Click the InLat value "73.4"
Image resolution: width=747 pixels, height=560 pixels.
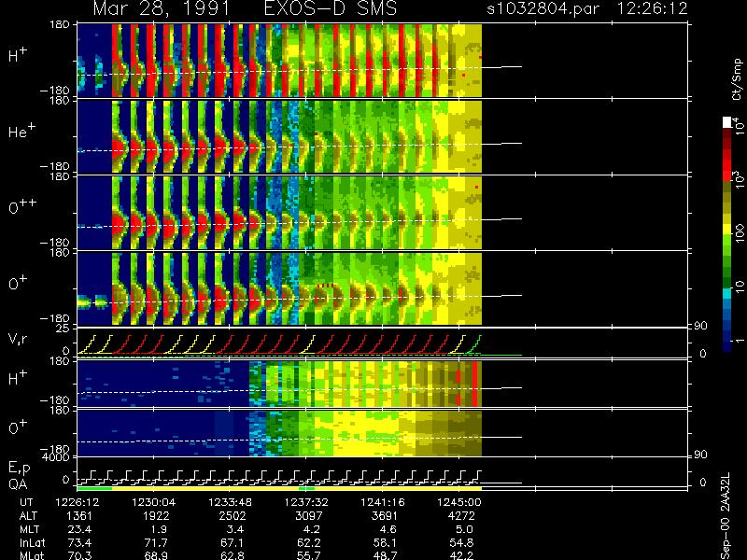pyautogui.click(x=80, y=542)
